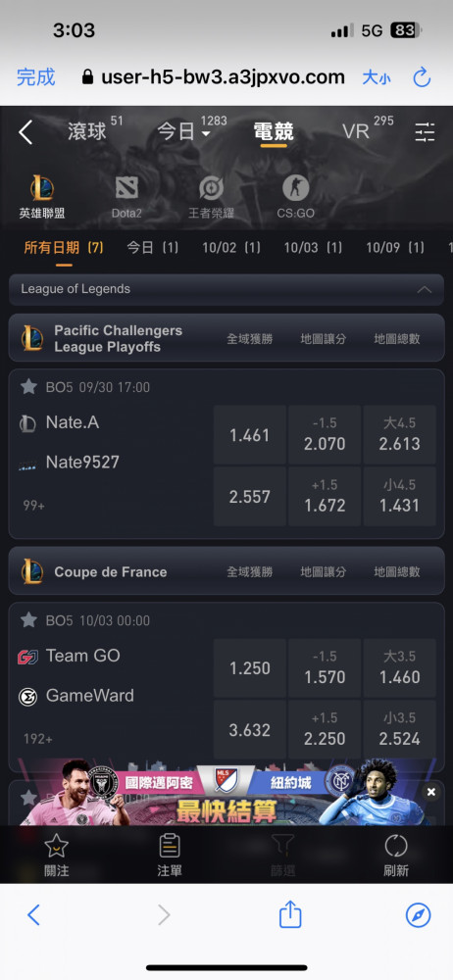
Task: Favorite the Team GO vs GameWard star
Action: coord(28,620)
